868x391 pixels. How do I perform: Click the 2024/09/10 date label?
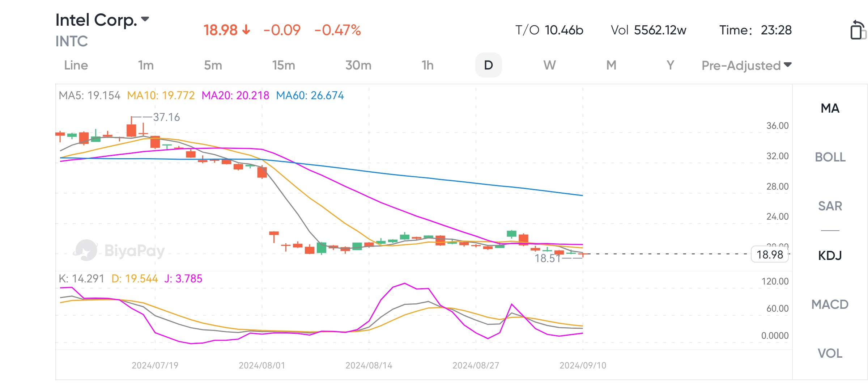[583, 365]
